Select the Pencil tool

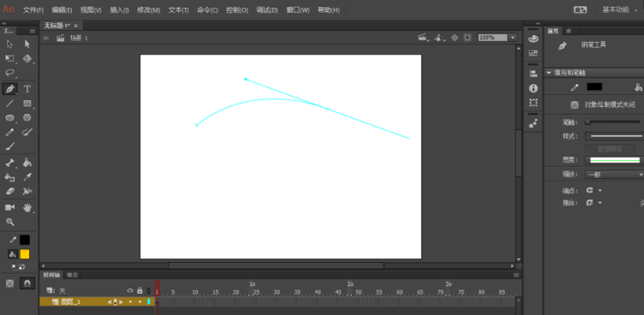(10, 132)
